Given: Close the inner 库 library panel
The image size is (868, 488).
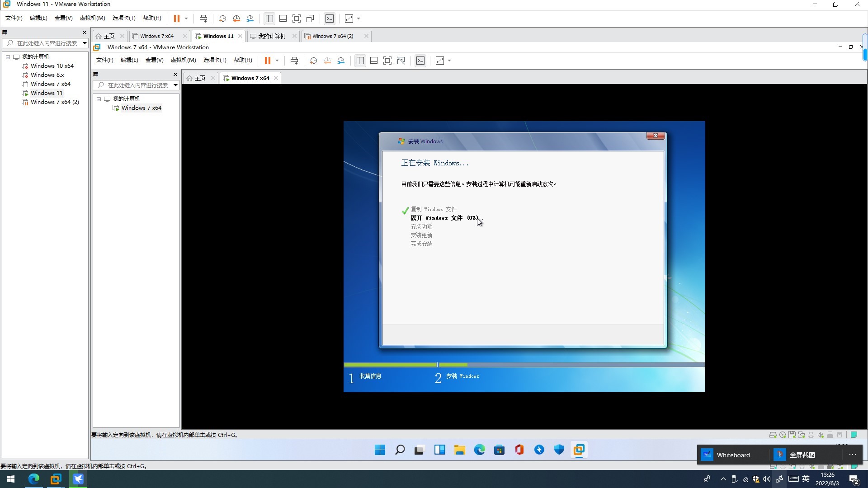Looking at the screenshot, I should pos(175,75).
